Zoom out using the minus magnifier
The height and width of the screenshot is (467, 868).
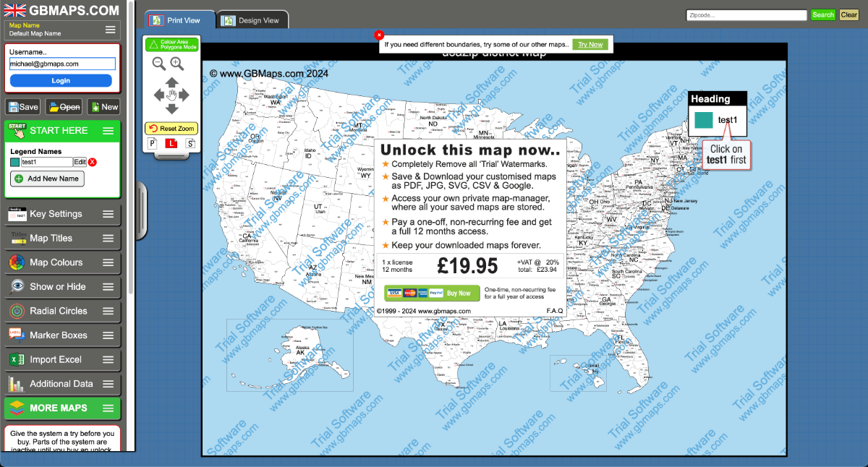click(x=158, y=64)
